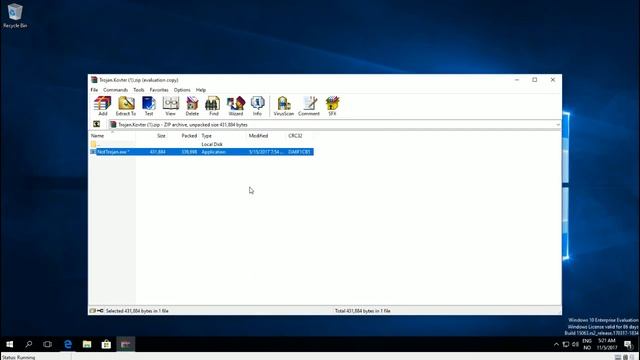The image size is (640, 360).
Task: Open the Help menu
Action: click(201, 90)
